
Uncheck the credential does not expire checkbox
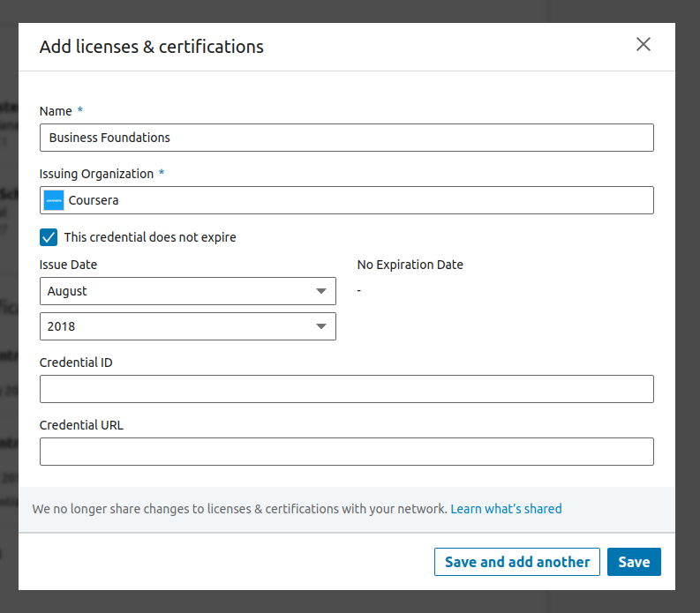tap(49, 237)
